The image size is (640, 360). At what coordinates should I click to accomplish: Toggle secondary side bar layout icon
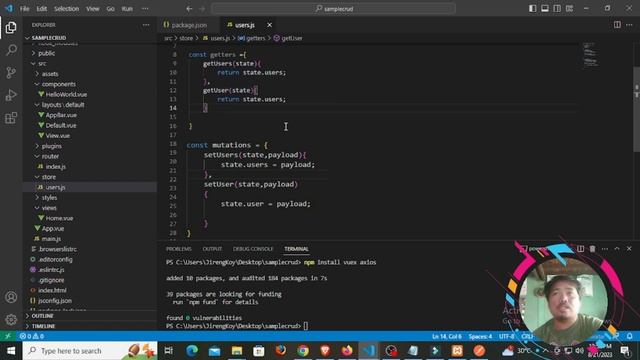pyautogui.click(x=557, y=9)
